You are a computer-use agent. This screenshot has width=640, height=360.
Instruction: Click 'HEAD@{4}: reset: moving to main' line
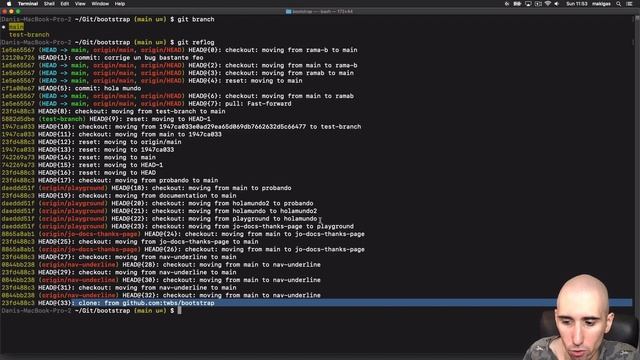[245, 81]
